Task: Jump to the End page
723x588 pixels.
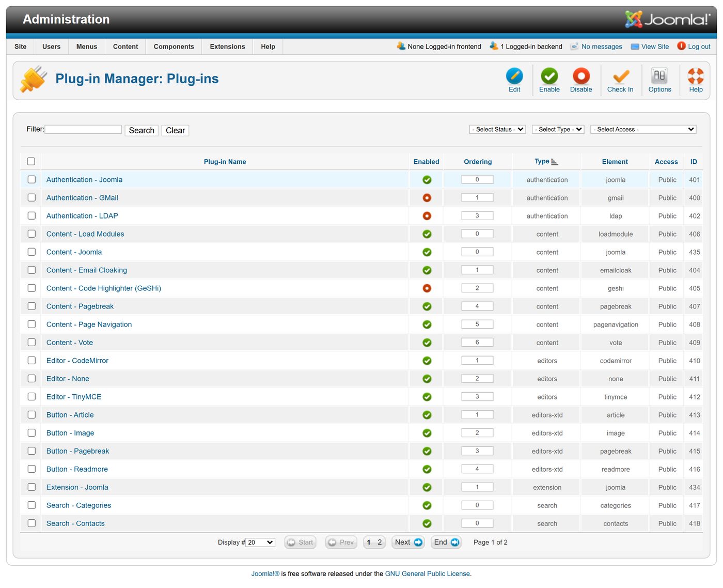Action: pyautogui.click(x=446, y=542)
